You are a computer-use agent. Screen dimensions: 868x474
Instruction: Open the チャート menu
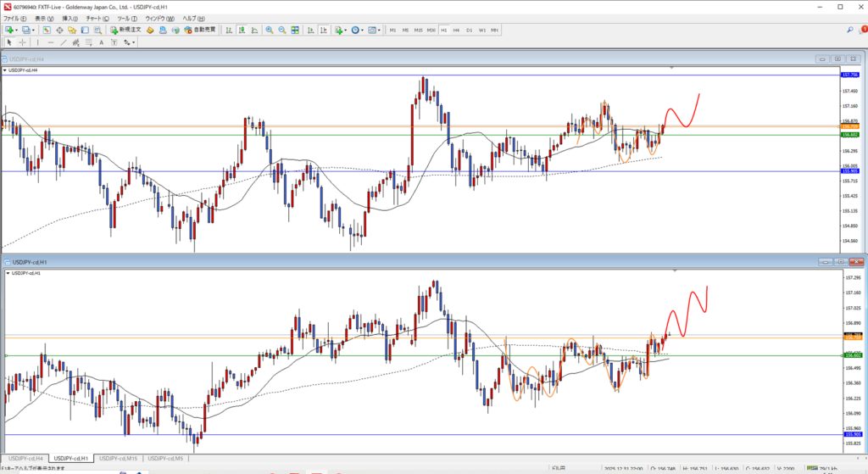tap(95, 18)
